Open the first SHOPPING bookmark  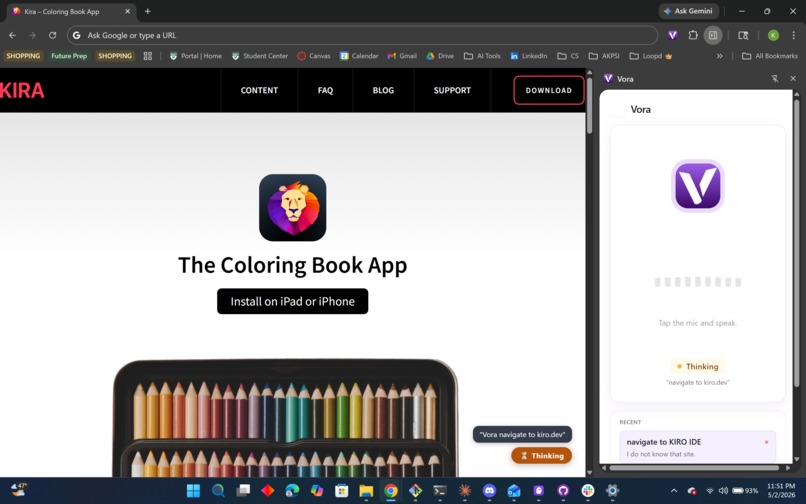(23, 56)
